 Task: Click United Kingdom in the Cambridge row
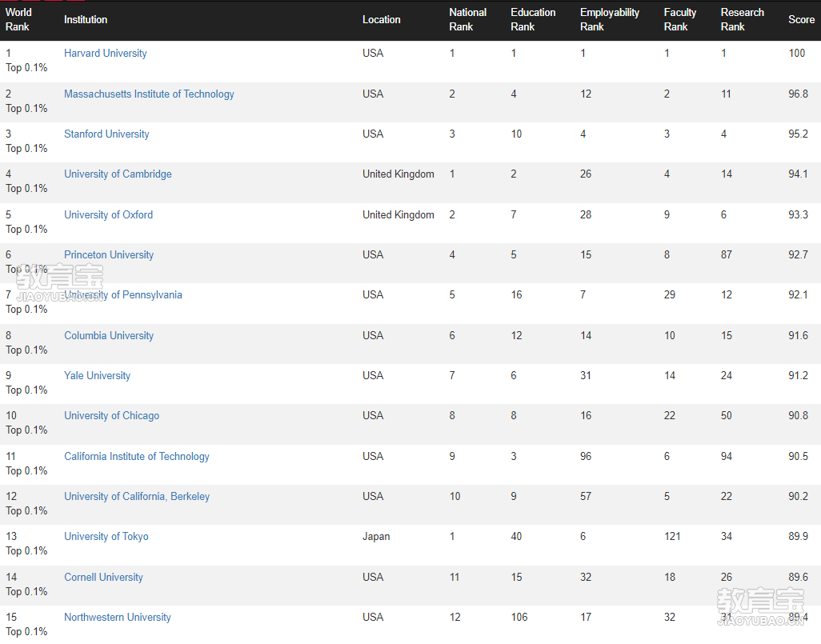tap(398, 174)
